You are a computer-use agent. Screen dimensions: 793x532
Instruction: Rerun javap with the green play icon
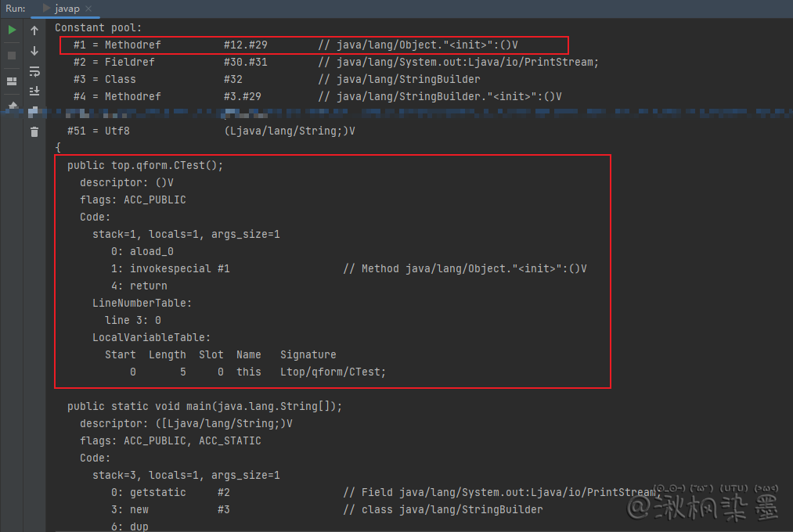(12, 30)
